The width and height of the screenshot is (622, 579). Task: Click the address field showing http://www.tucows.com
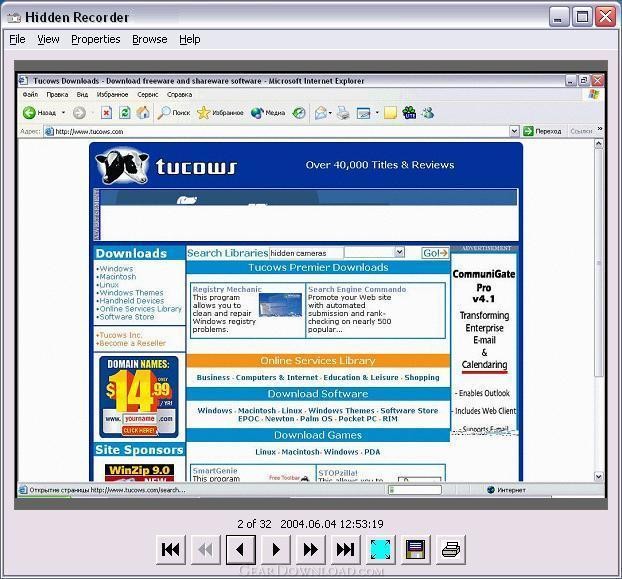tap(281, 131)
